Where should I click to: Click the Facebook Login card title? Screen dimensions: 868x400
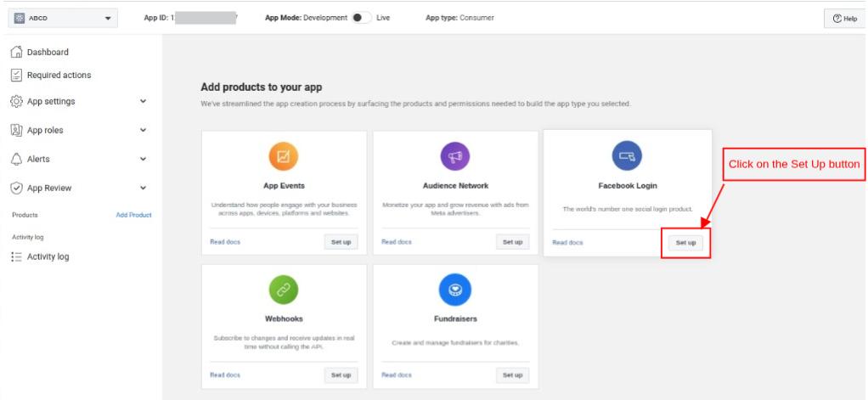628,185
